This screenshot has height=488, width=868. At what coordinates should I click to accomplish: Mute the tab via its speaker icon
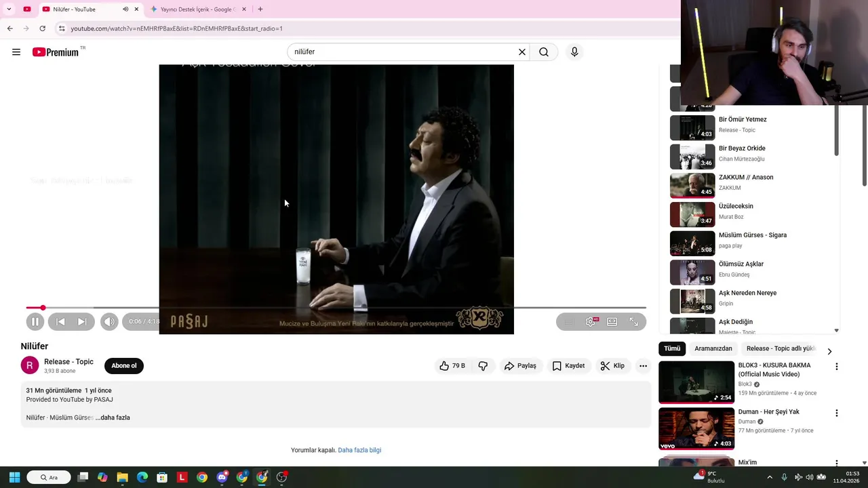tap(125, 9)
